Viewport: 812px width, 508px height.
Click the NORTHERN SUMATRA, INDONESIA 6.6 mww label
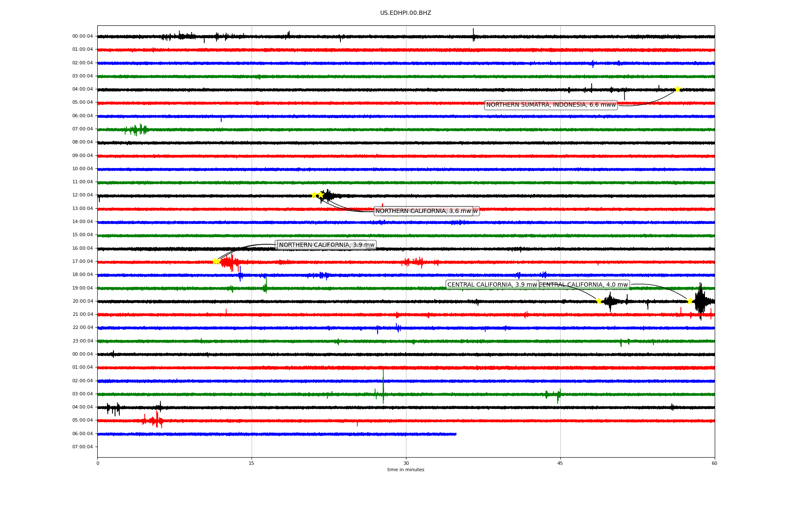tap(551, 105)
